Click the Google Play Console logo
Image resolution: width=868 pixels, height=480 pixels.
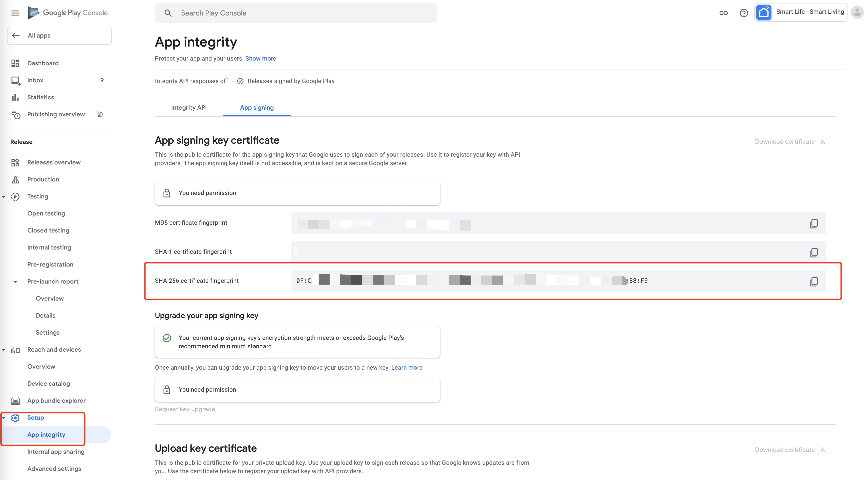pyautogui.click(x=68, y=13)
